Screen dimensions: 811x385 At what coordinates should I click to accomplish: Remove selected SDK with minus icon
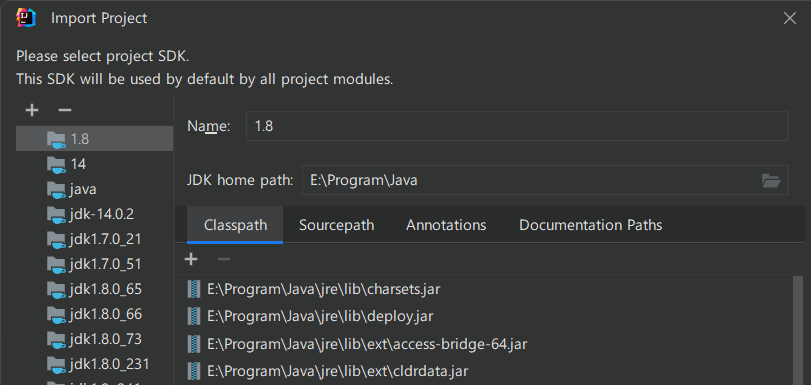65,110
